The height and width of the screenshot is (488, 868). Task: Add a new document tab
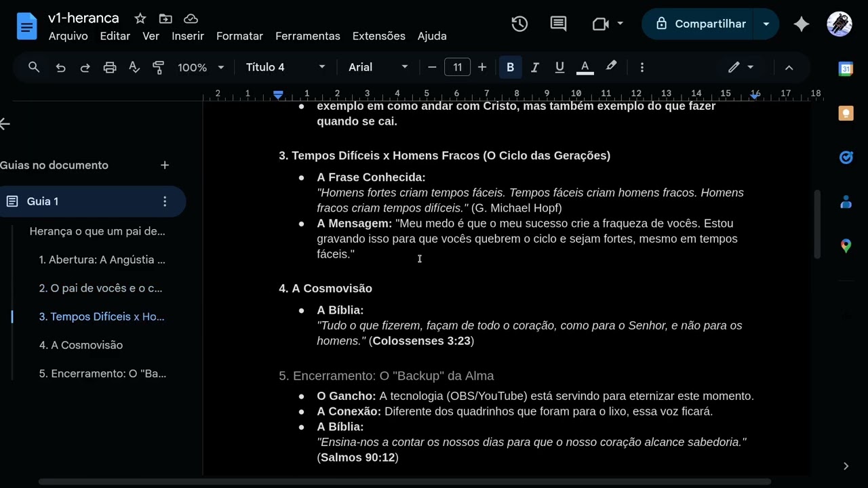coord(164,165)
